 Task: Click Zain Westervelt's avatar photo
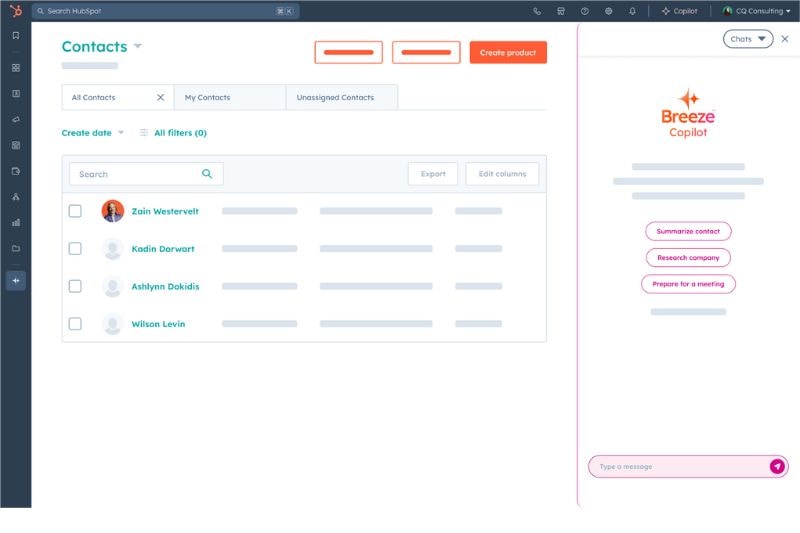pyautogui.click(x=113, y=211)
